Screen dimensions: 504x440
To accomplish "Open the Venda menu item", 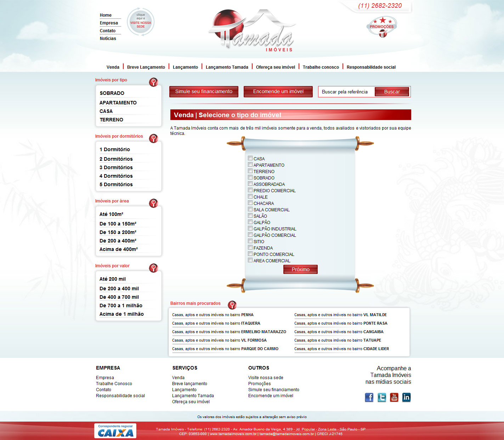I will coord(113,67).
